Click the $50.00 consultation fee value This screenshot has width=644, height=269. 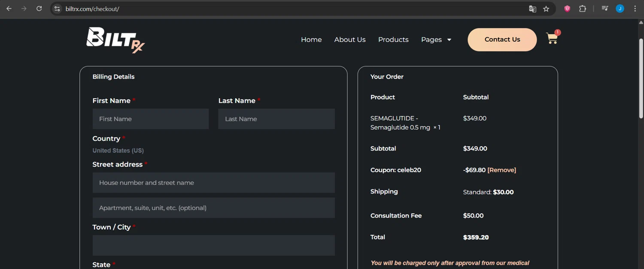pos(473,216)
